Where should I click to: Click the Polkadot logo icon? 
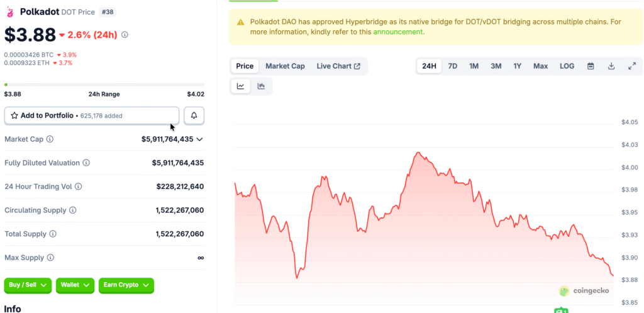pos(9,13)
